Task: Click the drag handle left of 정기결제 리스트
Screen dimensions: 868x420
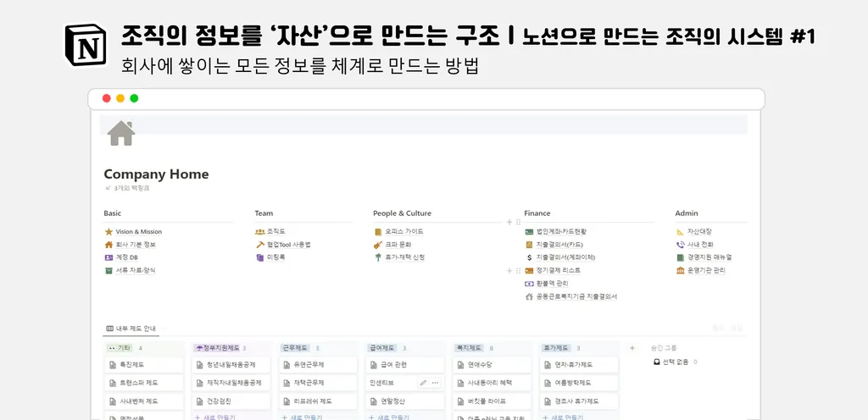Action: (519, 271)
